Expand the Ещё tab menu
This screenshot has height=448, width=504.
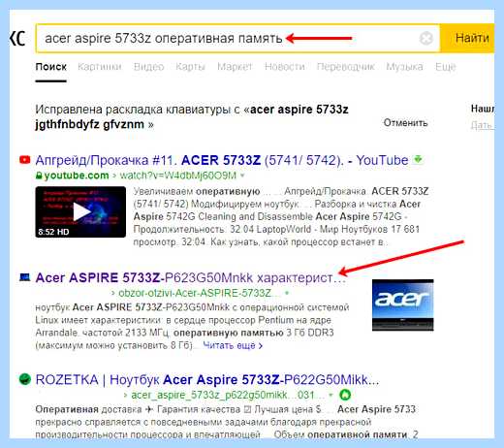point(446,67)
